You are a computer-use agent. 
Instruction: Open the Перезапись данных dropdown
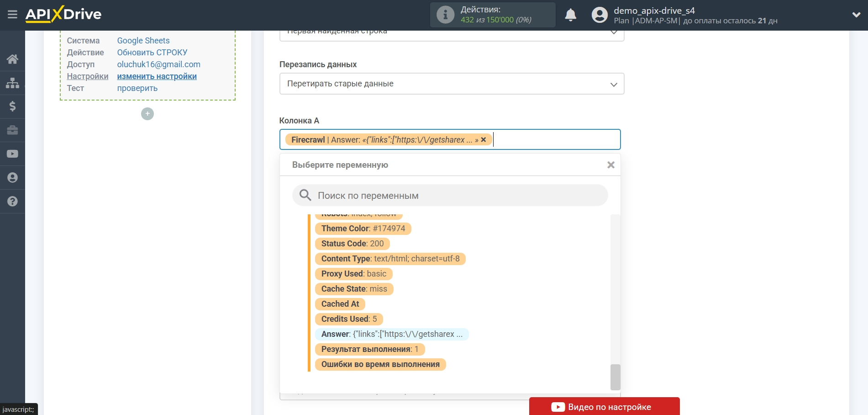tap(451, 84)
